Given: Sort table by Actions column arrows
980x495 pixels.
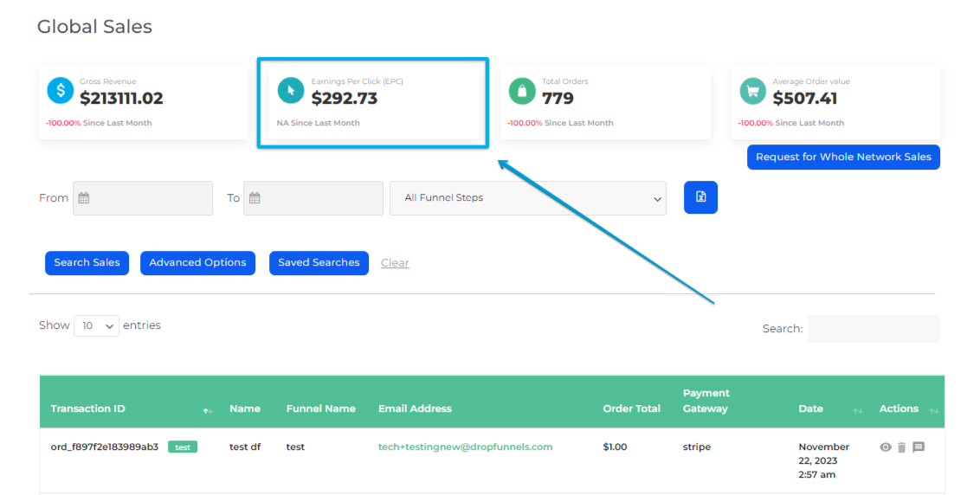Looking at the screenshot, I should [x=934, y=409].
